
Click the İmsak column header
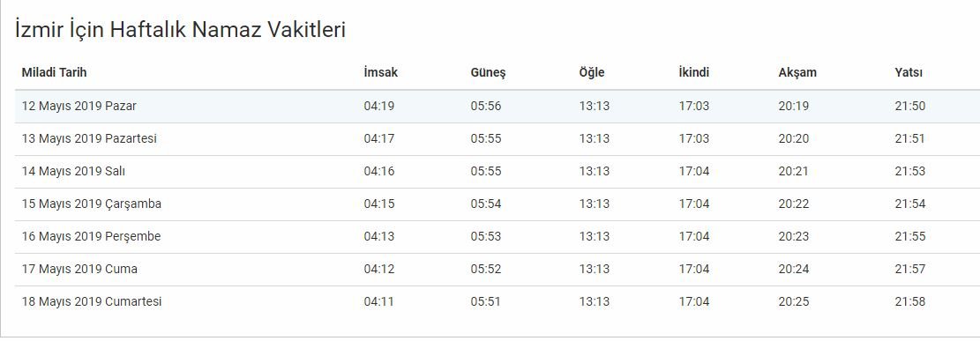point(381,72)
